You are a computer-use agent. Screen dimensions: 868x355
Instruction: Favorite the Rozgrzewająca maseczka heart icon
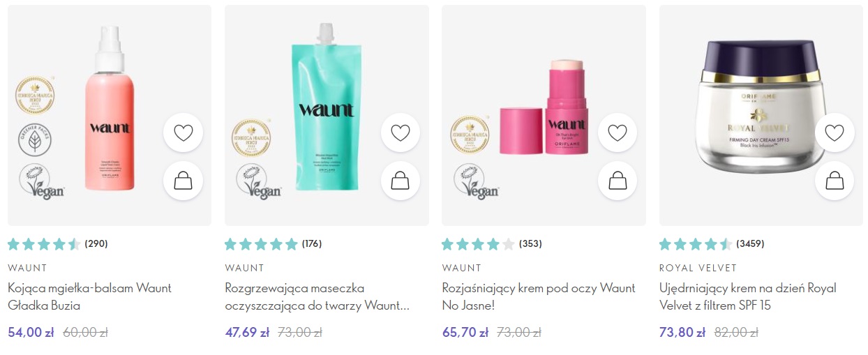tap(401, 133)
